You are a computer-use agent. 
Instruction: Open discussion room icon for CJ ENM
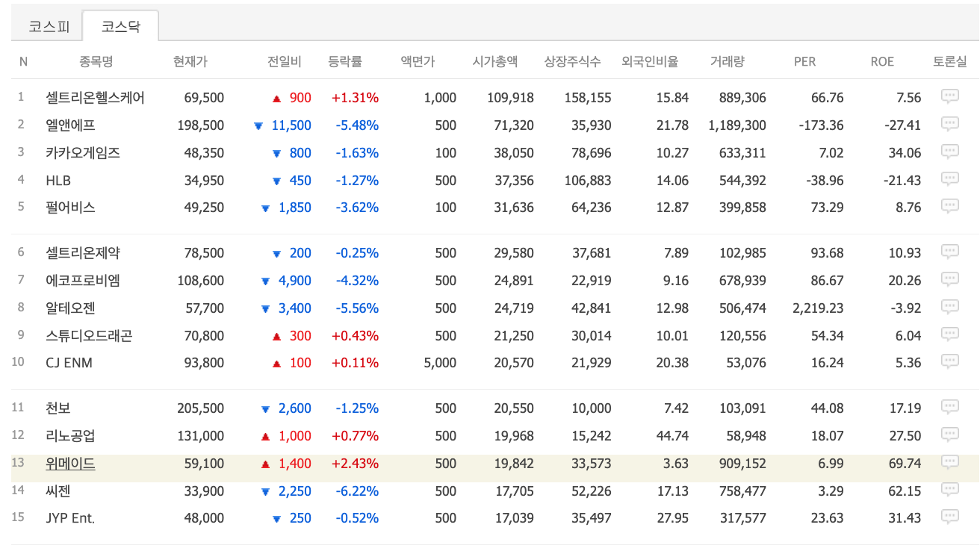click(949, 361)
